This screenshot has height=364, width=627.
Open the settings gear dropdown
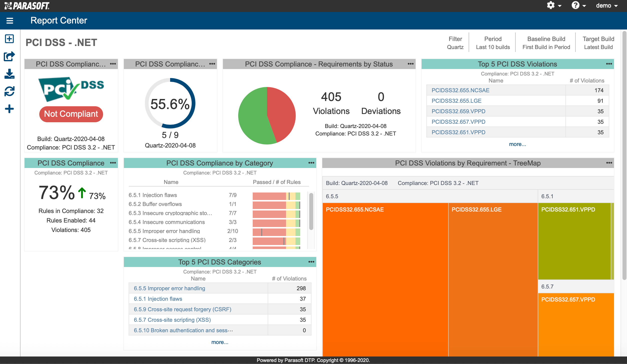click(x=554, y=5)
